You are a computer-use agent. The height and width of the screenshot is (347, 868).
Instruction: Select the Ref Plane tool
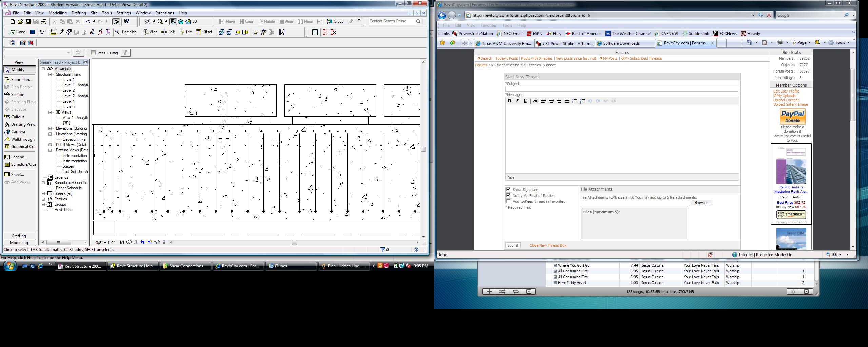pyautogui.click(x=18, y=32)
